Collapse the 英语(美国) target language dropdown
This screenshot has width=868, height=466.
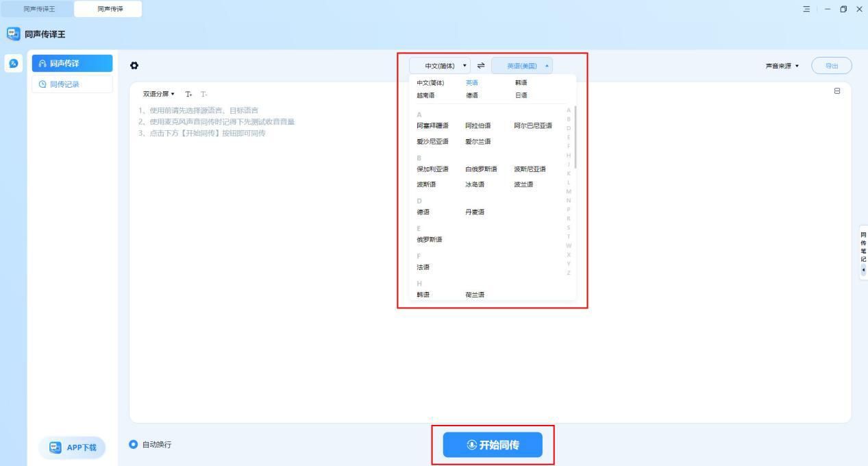coord(522,66)
